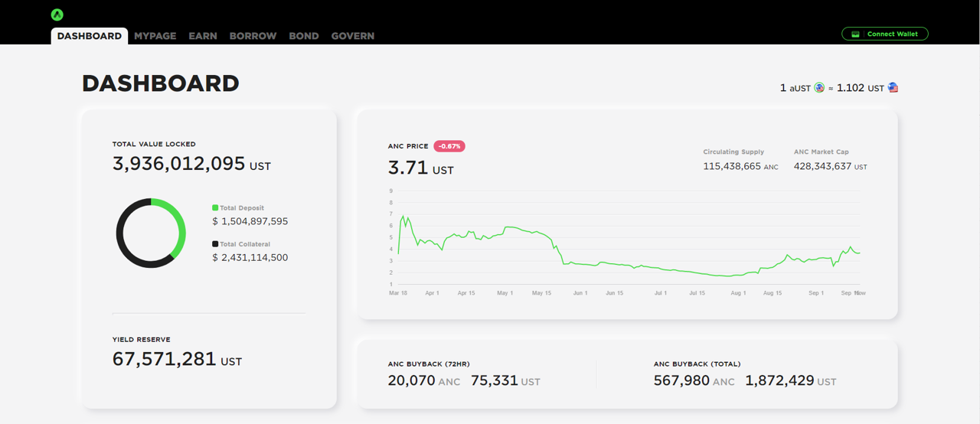Click the total buyback 567,980 ANC value

tap(694, 380)
